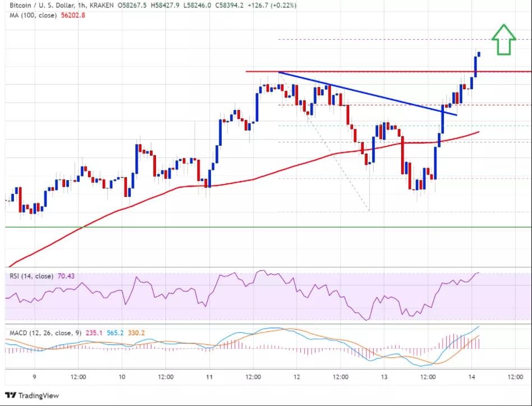Click the RSI value 70.43
The height and width of the screenshot is (406, 532).
coord(67,276)
